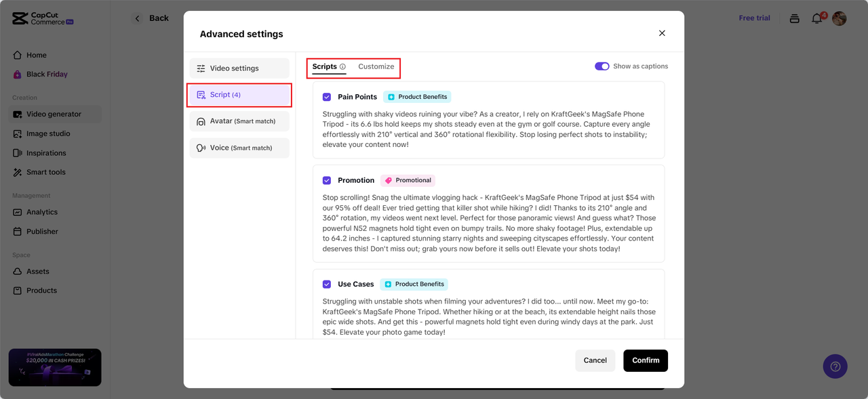868x399 pixels.
Task: Open the Voice Smart match section
Action: click(x=239, y=148)
